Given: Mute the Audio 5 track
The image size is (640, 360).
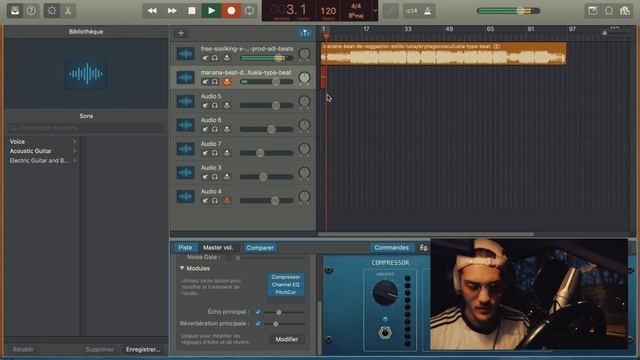Looking at the screenshot, I should [205, 105].
